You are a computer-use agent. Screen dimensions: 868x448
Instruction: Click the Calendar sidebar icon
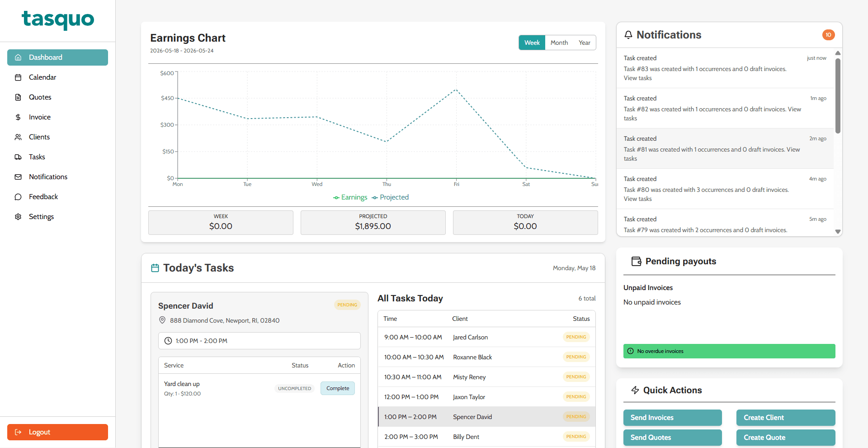click(18, 77)
